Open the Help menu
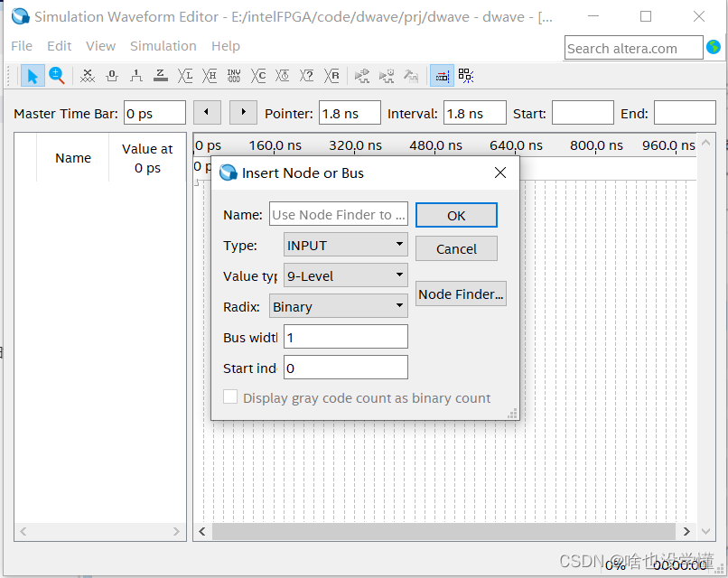Viewport: 728px width, 578px height. pos(226,46)
